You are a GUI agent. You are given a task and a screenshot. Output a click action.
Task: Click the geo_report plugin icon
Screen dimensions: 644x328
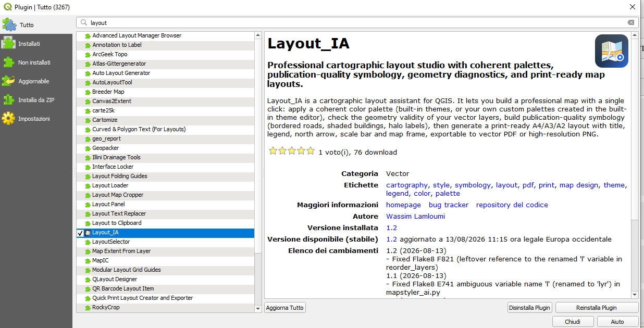pyautogui.click(x=88, y=139)
